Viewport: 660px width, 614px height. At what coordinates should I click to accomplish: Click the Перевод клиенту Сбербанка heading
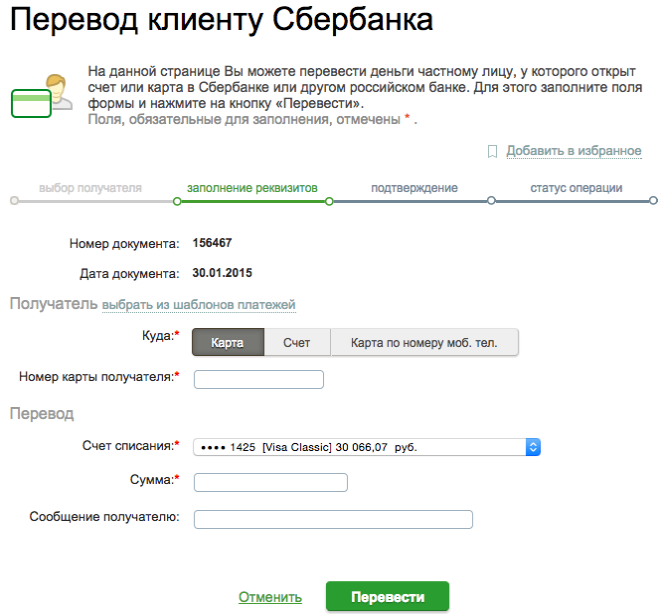click(221, 19)
